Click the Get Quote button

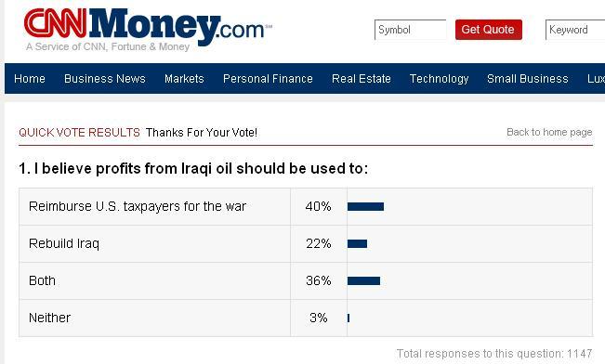point(489,30)
